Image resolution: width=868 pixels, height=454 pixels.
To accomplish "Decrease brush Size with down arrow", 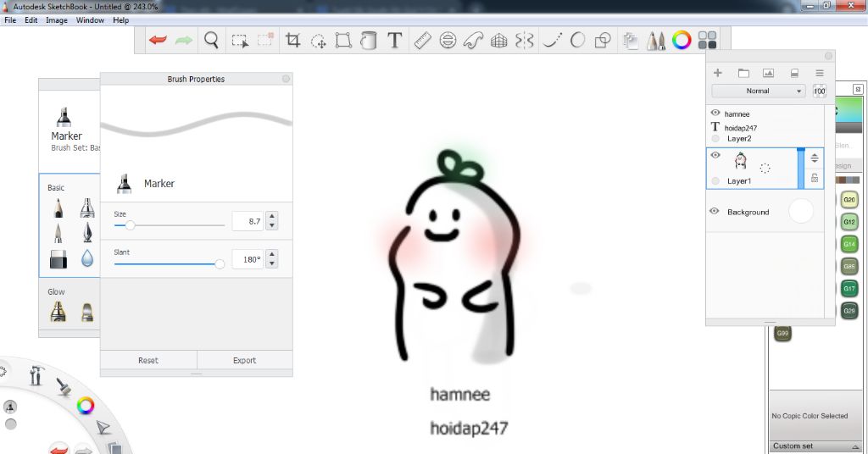I will point(272,225).
